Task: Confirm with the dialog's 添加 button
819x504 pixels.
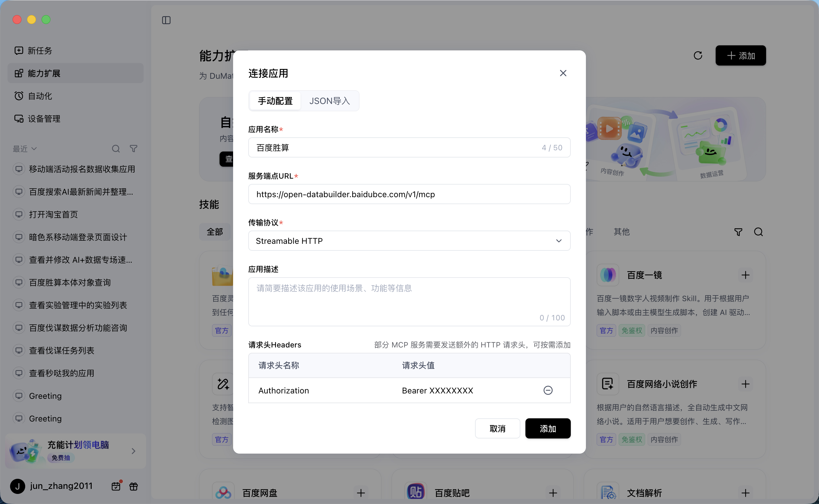Action: 548,428
